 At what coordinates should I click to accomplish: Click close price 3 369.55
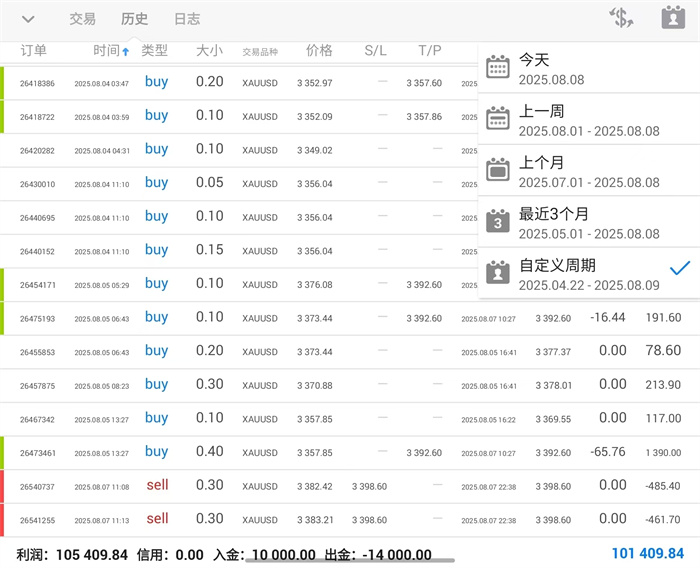(x=554, y=419)
